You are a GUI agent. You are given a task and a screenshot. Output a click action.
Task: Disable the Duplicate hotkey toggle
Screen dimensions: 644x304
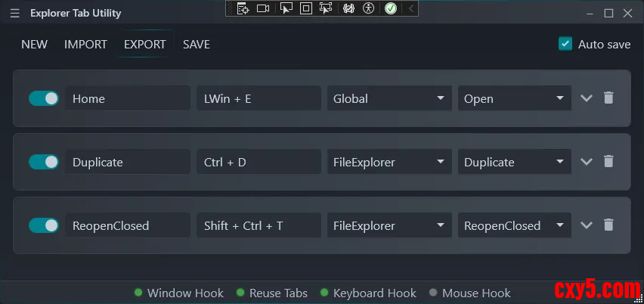44,162
